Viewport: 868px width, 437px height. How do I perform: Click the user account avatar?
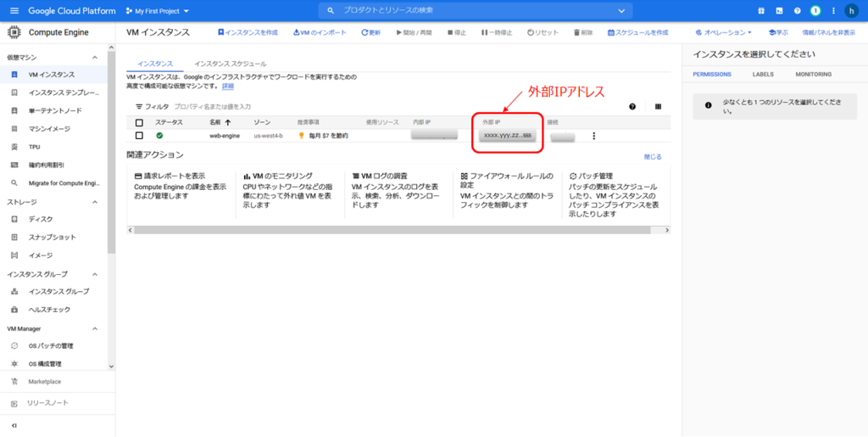(x=851, y=11)
